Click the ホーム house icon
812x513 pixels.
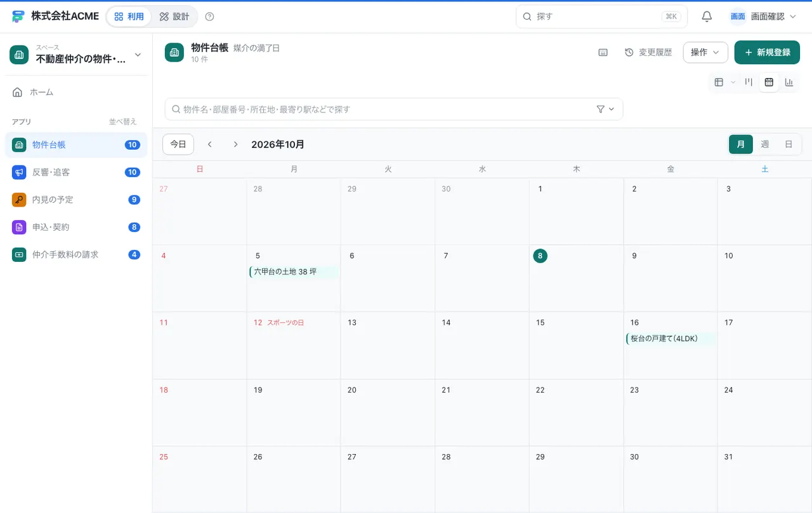17,93
